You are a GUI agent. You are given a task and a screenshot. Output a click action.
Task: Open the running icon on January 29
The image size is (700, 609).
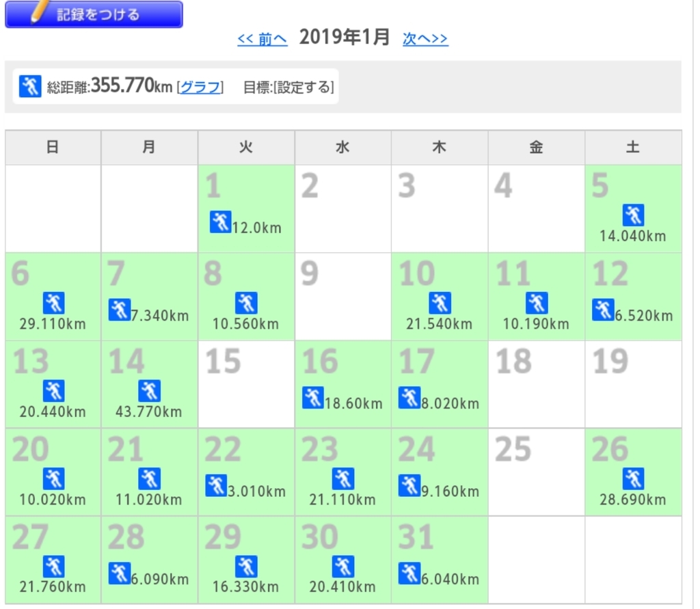tap(246, 567)
